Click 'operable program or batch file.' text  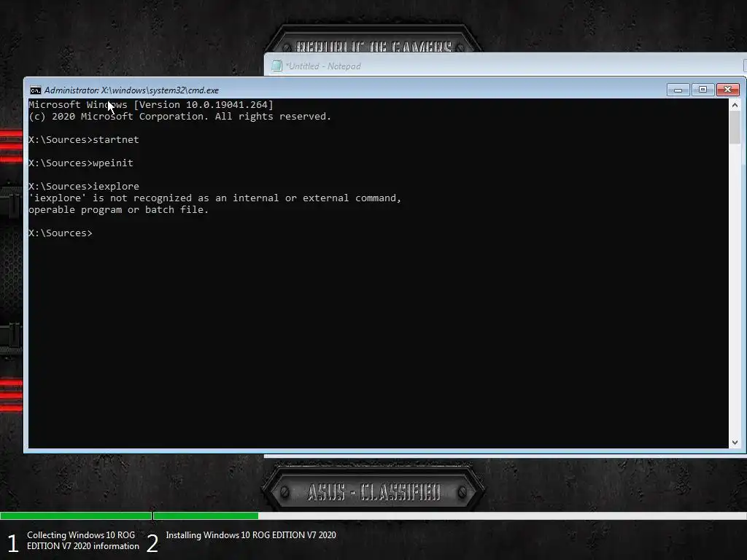119,209
